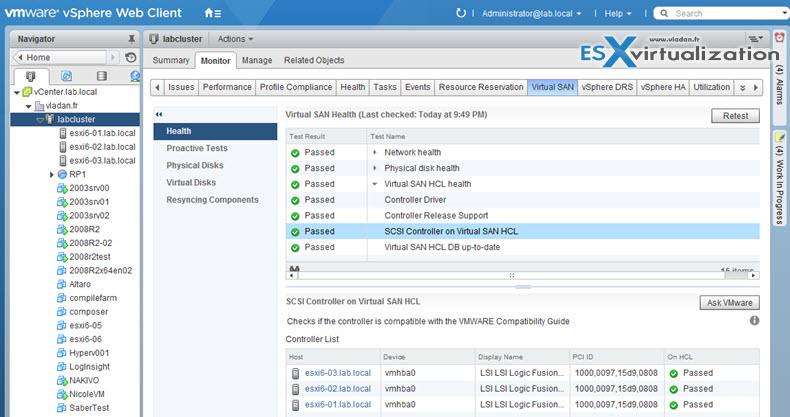Screen dimensions: 790x417
Task: Switch to Hosts and Clusters inventory view
Action: pyautogui.click(x=30, y=76)
